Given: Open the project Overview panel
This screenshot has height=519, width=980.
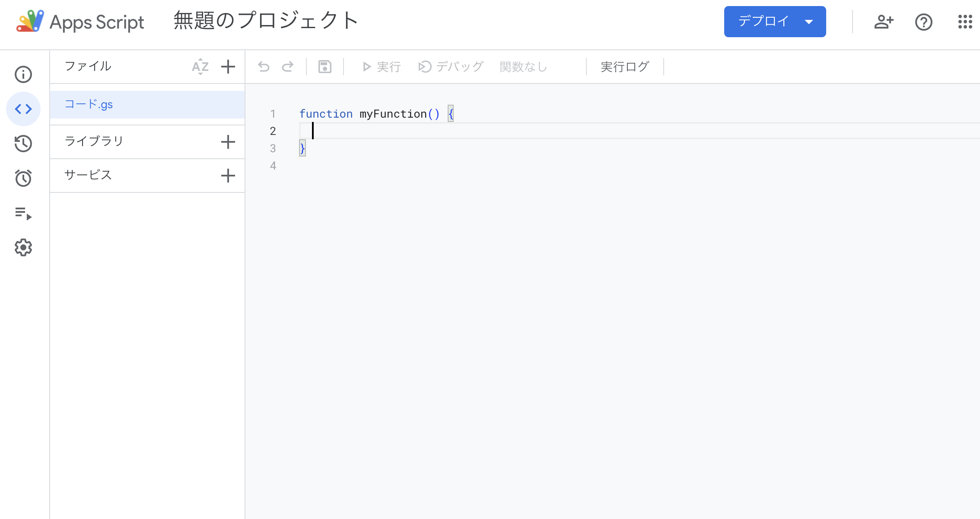Looking at the screenshot, I should [x=23, y=74].
